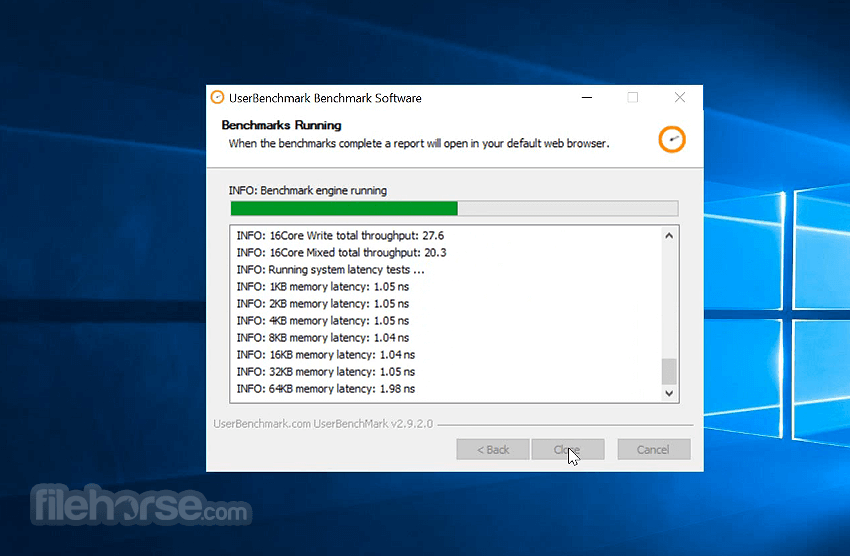Select the 32KB memory latency line
The image size is (850, 556).
click(325, 372)
